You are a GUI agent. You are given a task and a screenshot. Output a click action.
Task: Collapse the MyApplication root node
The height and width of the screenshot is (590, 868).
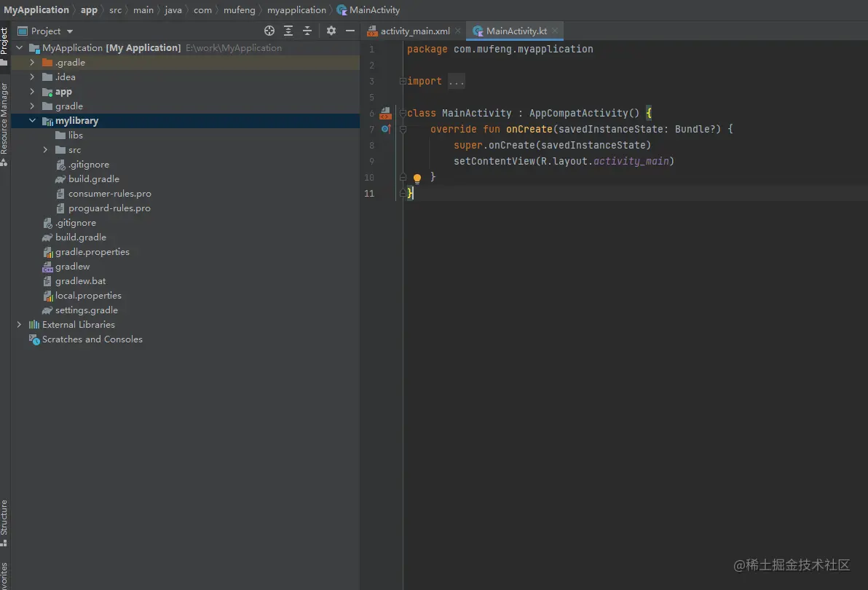pos(20,47)
